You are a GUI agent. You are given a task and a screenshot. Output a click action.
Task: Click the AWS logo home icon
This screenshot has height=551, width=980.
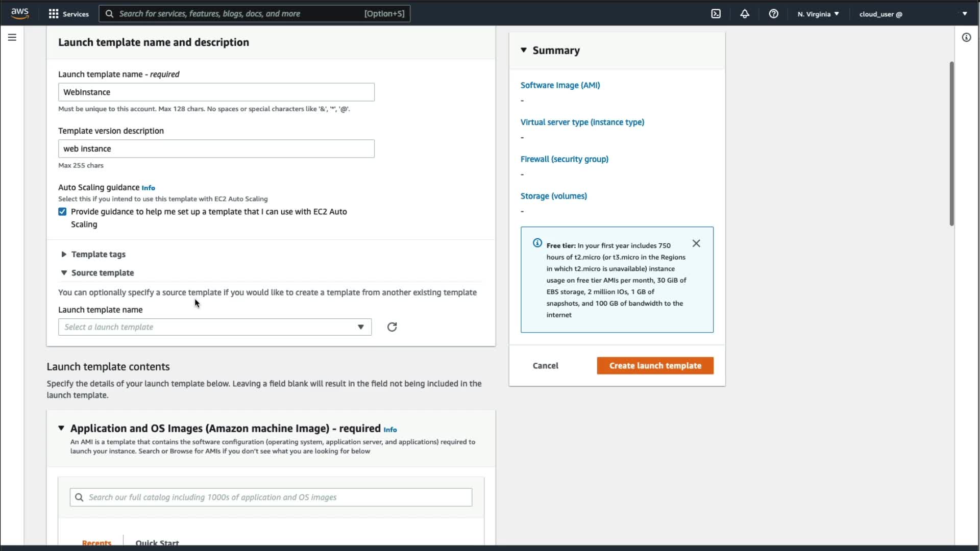coord(20,13)
